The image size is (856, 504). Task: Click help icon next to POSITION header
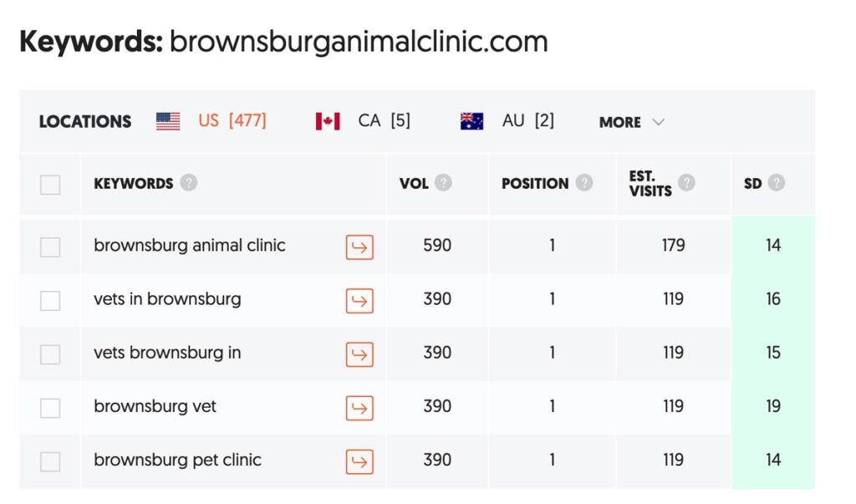pyautogui.click(x=584, y=182)
